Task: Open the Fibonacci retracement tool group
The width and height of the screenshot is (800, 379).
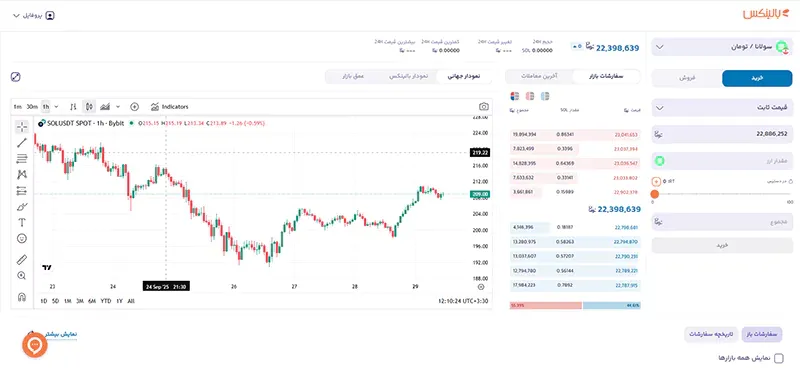Action: [x=21, y=159]
